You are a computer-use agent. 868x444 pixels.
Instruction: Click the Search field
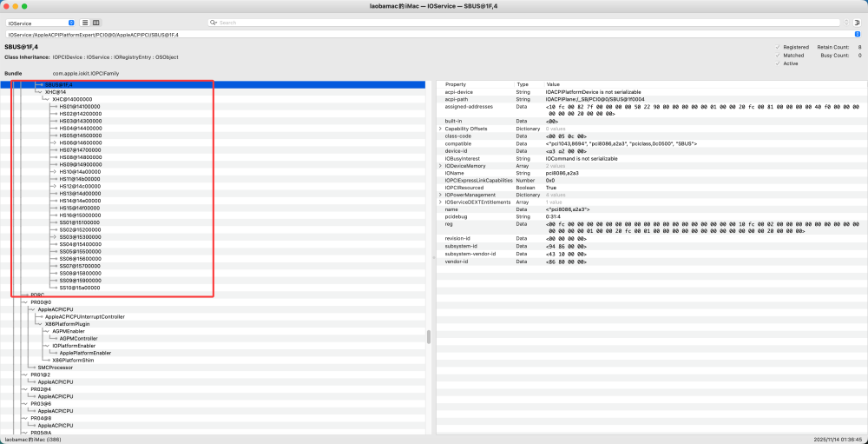point(524,23)
